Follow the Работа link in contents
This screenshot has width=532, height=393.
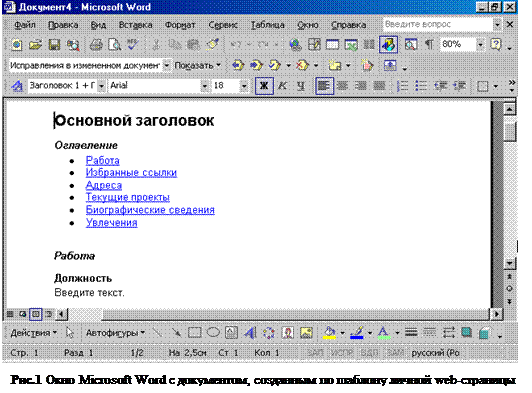[x=102, y=160]
